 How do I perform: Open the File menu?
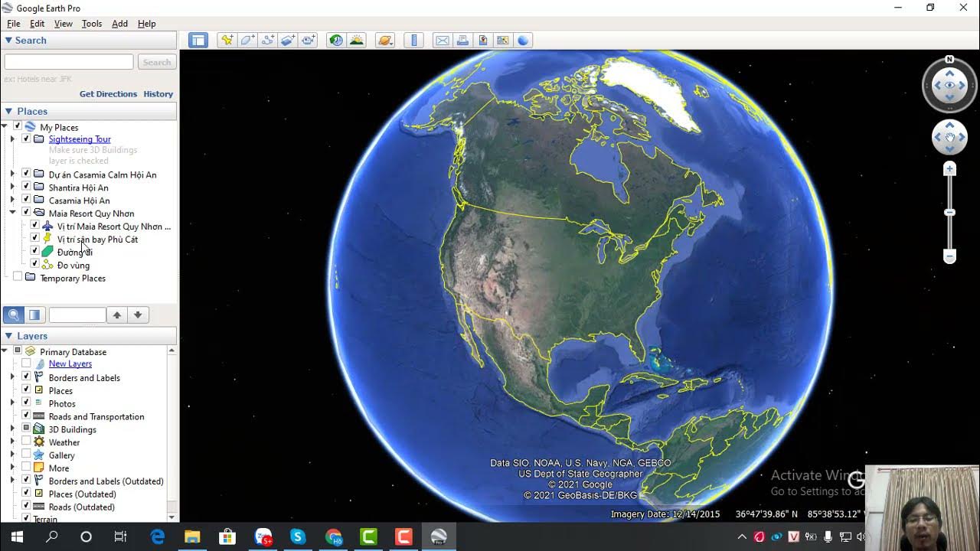pos(14,24)
